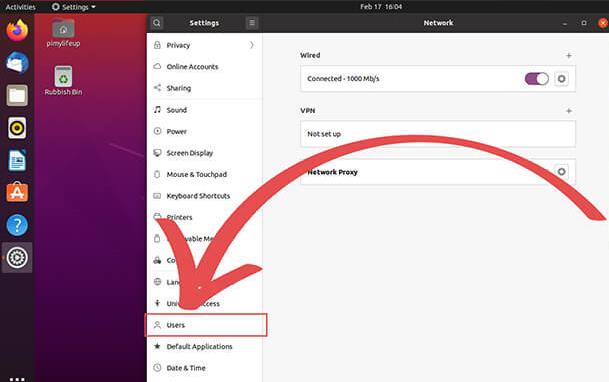609x382 pixels.
Task: Click the Network Proxy row
Action: (438, 172)
